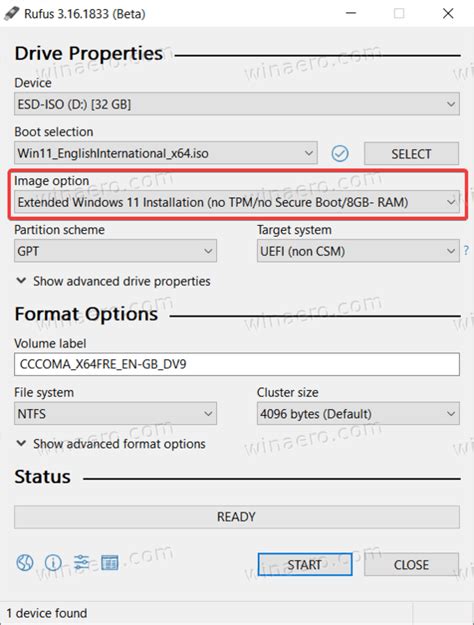The height and width of the screenshot is (625, 474).
Task: Close the Rufus window with X
Action: click(448, 13)
